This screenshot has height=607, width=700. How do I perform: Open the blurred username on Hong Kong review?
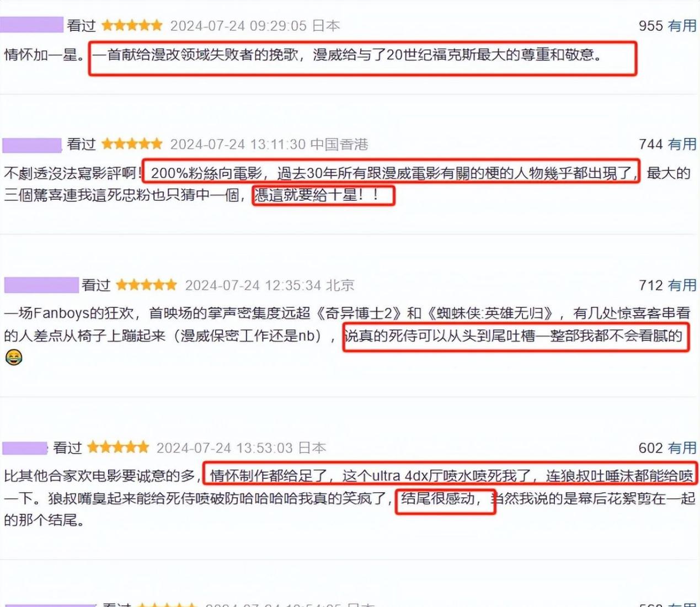pyautogui.click(x=32, y=145)
